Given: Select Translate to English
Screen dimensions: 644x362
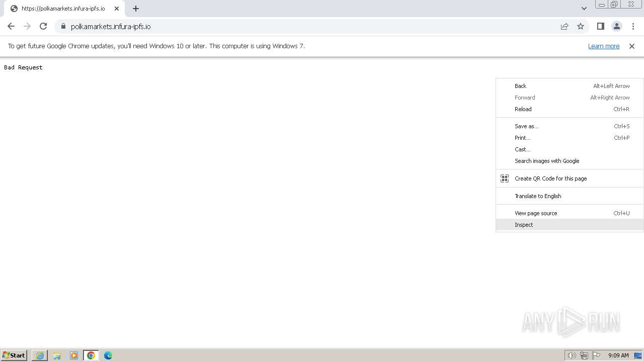Looking at the screenshot, I should 570,196.
